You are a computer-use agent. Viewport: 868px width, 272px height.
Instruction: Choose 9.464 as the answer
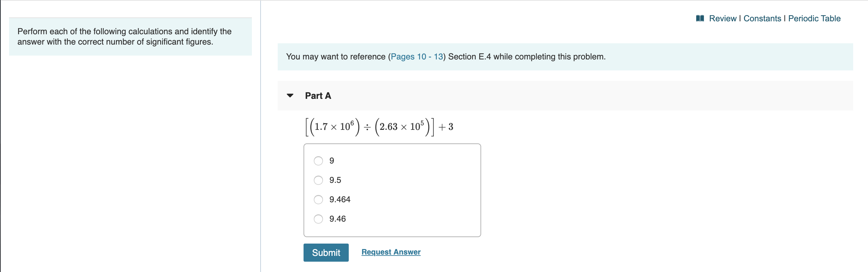tap(318, 200)
